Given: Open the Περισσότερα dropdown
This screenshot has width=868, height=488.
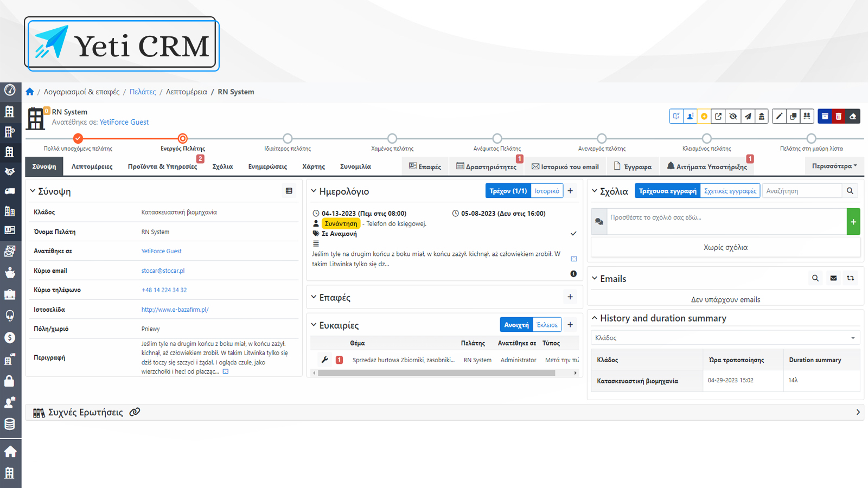Looking at the screenshot, I should pyautogui.click(x=834, y=166).
